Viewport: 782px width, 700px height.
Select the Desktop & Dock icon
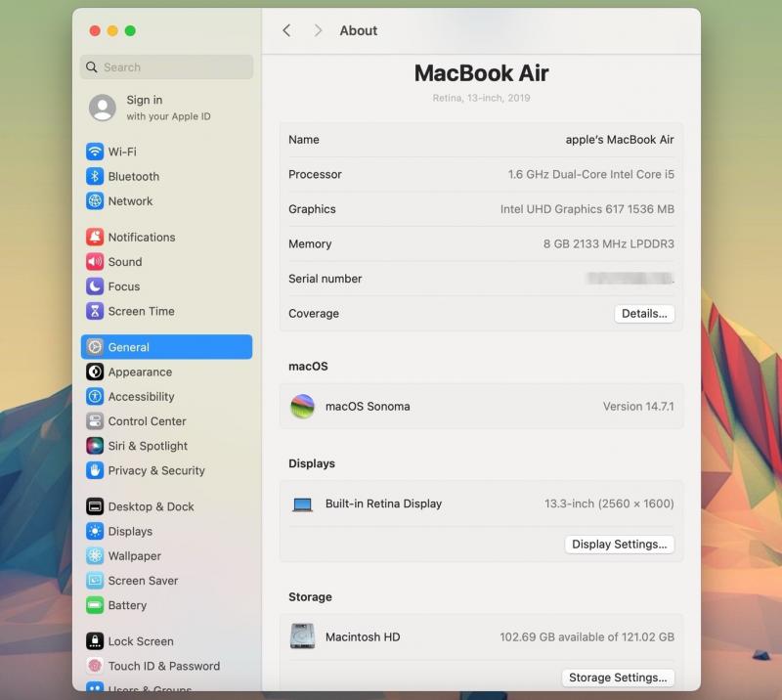pos(95,506)
